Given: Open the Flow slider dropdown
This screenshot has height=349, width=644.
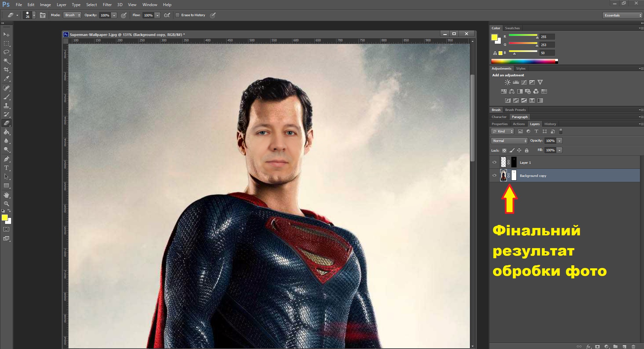Looking at the screenshot, I should (x=157, y=15).
